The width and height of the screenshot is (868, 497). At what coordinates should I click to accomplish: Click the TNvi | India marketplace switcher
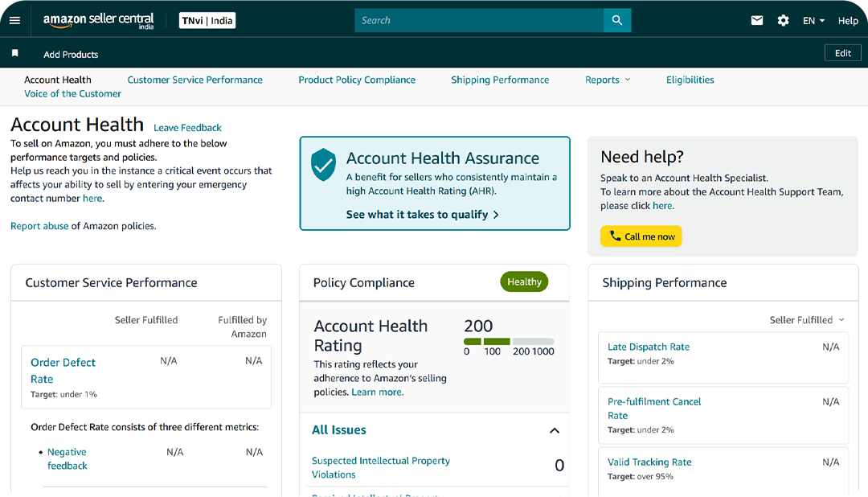point(207,20)
